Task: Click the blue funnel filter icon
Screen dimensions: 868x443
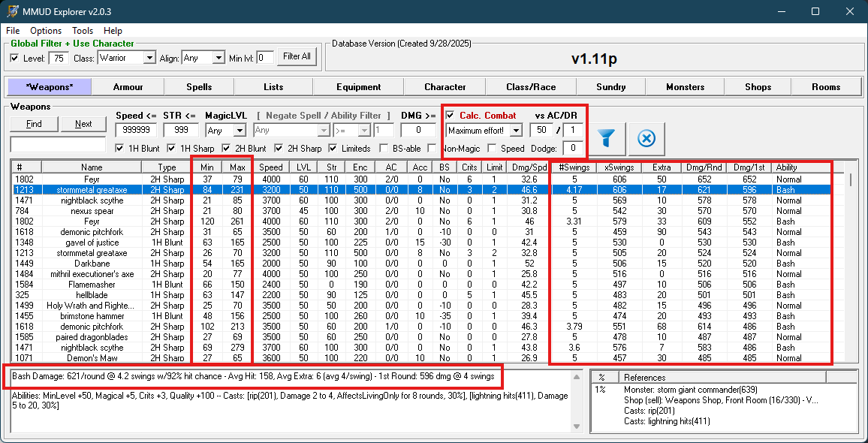Action: click(x=607, y=139)
